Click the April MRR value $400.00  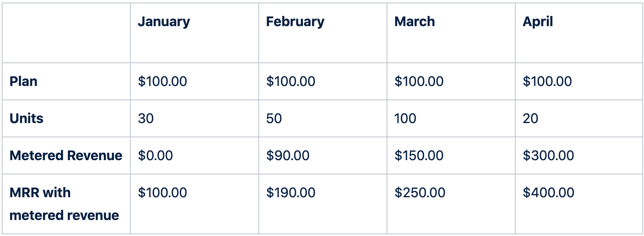point(548,193)
